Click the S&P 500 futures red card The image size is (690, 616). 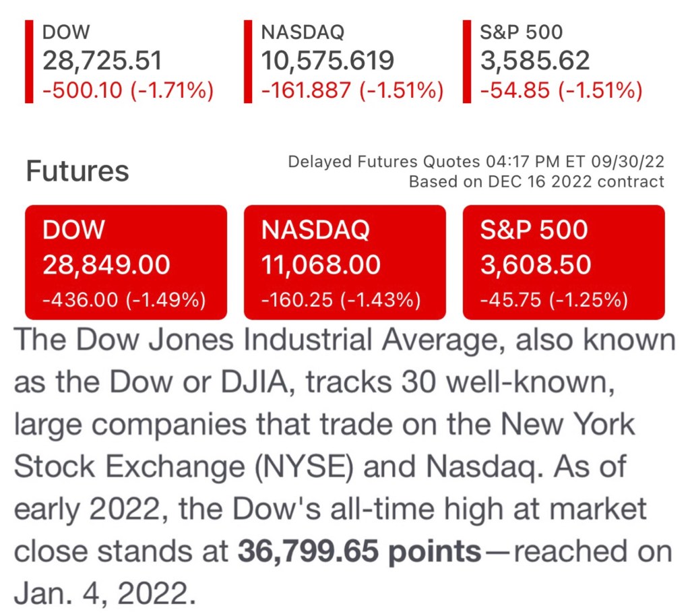click(x=563, y=262)
